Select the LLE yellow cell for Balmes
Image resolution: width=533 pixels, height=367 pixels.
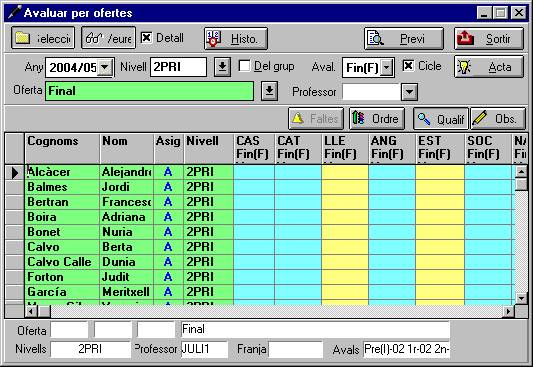345,187
